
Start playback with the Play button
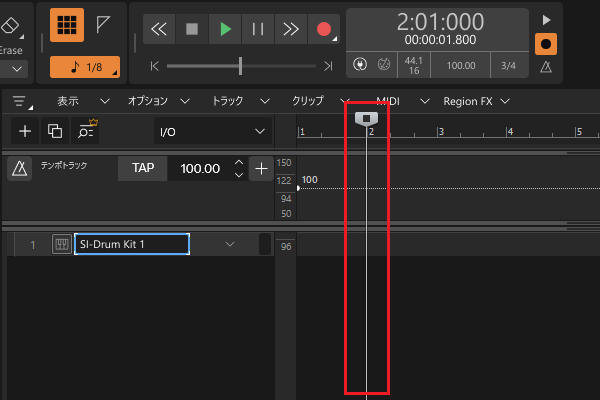(226, 29)
